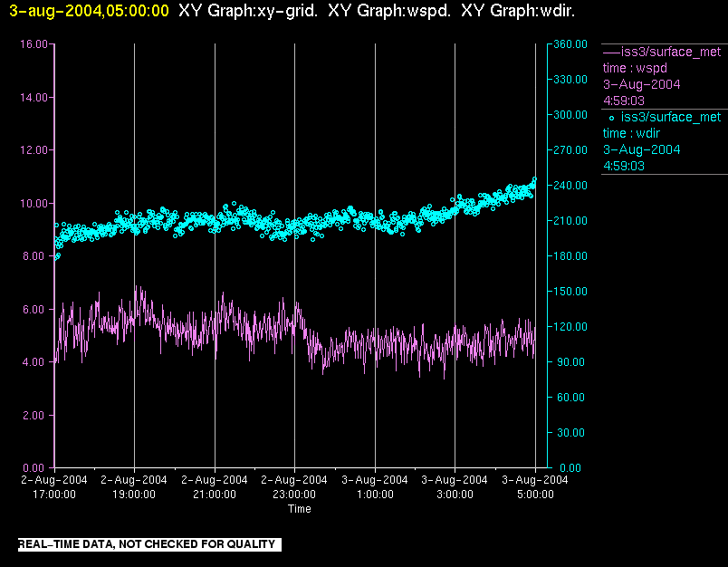Click the Time x-axis title
728x567 pixels.
300,509
